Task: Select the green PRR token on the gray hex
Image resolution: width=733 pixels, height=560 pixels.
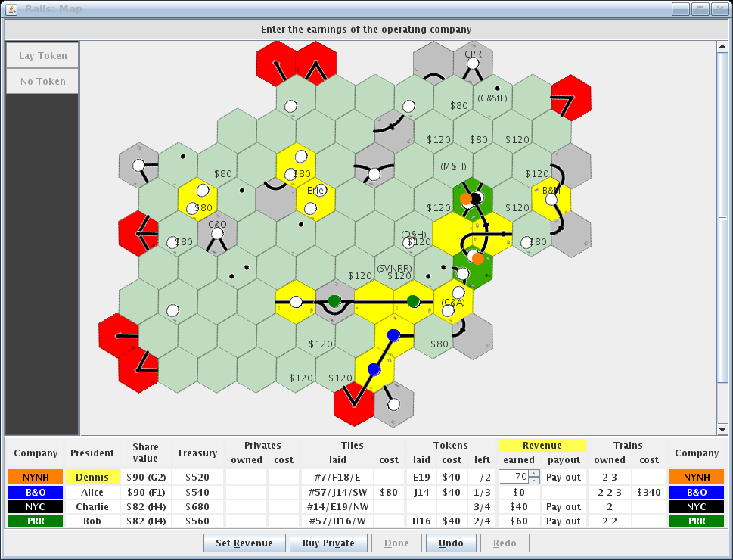Action: point(334,301)
